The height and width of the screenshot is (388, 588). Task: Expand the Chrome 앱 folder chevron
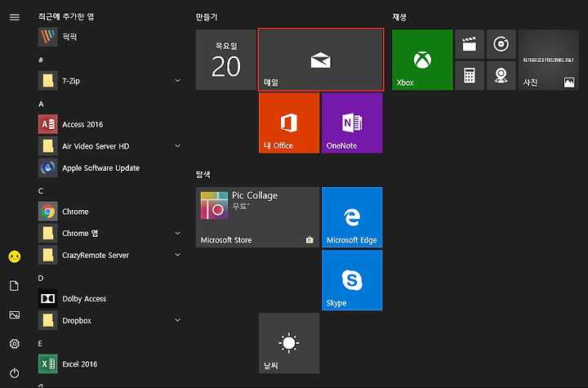tap(178, 233)
